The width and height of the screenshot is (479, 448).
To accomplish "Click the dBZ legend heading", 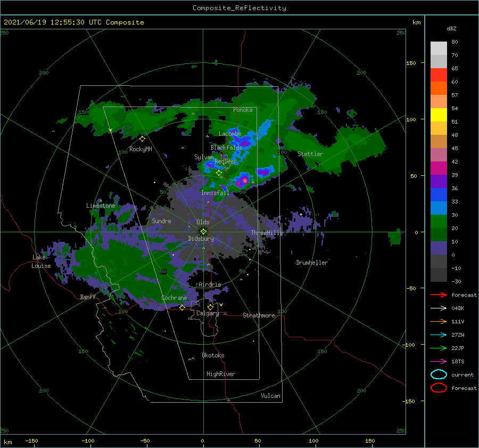I will click(x=451, y=28).
